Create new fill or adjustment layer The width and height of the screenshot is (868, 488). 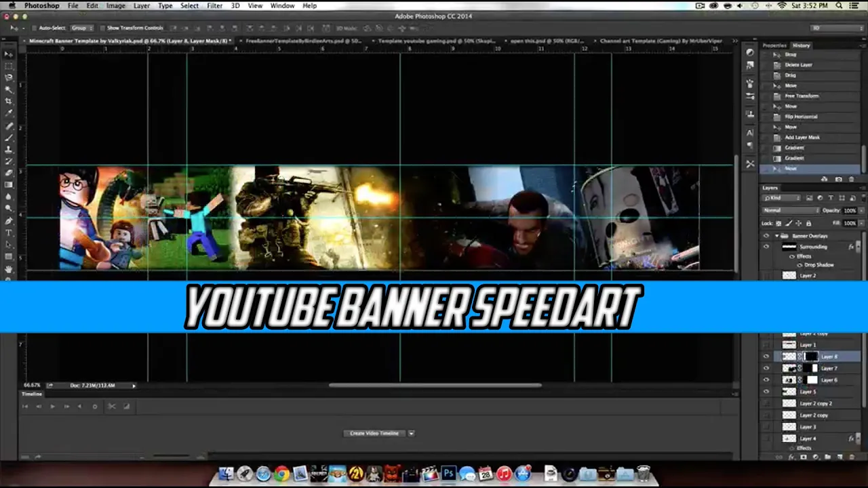tap(816, 457)
